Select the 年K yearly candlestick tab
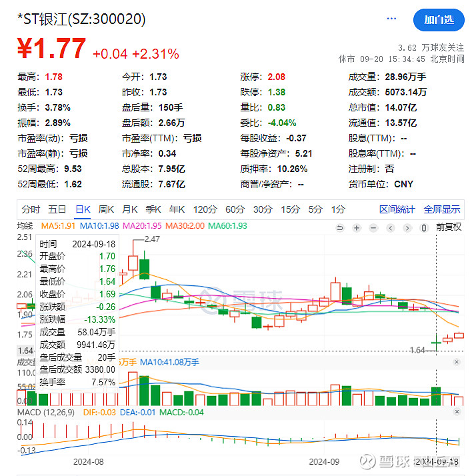The height and width of the screenshot is (476, 470). (177, 209)
